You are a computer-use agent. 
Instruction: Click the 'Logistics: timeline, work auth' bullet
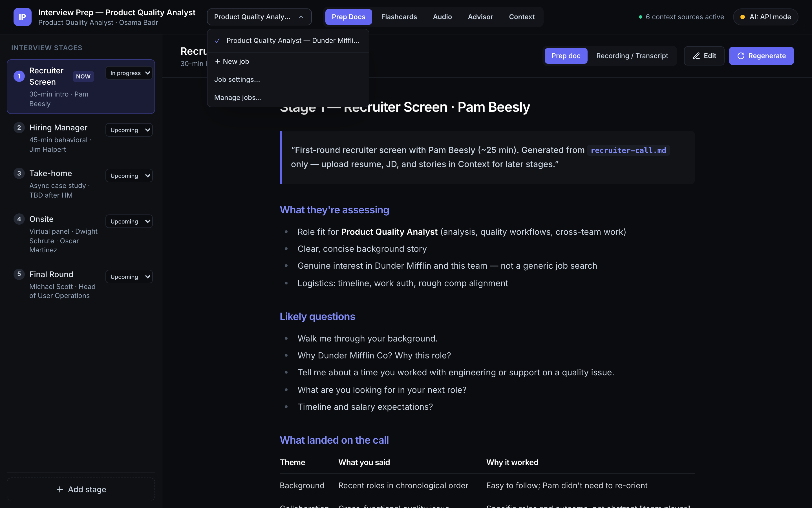tap(403, 283)
